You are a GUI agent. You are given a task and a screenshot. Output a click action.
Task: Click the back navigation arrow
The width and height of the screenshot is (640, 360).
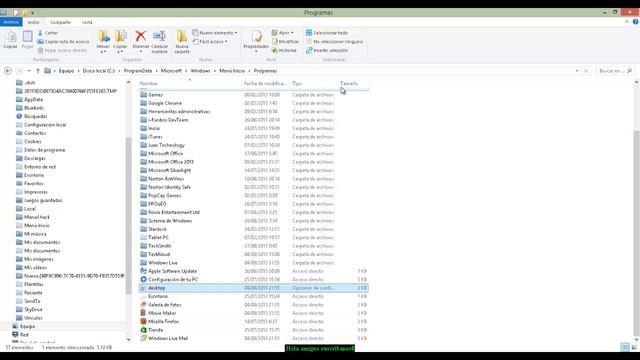8,71
